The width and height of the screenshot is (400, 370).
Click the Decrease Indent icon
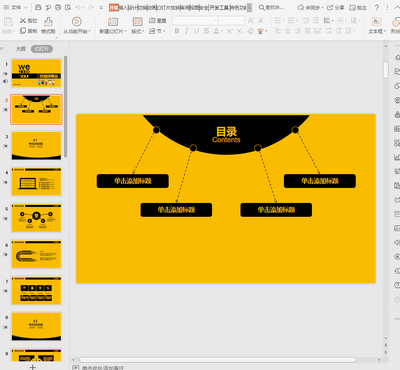pos(306,21)
